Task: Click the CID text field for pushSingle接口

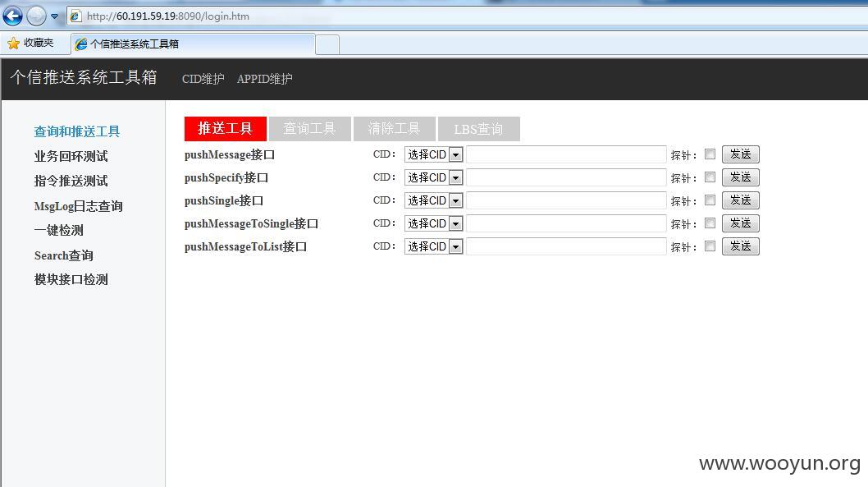Action: click(566, 200)
